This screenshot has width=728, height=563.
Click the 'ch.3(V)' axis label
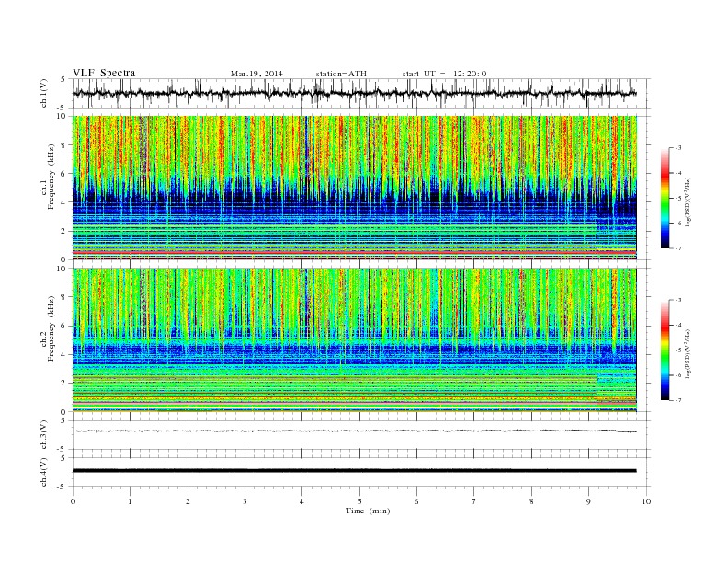pos(44,435)
